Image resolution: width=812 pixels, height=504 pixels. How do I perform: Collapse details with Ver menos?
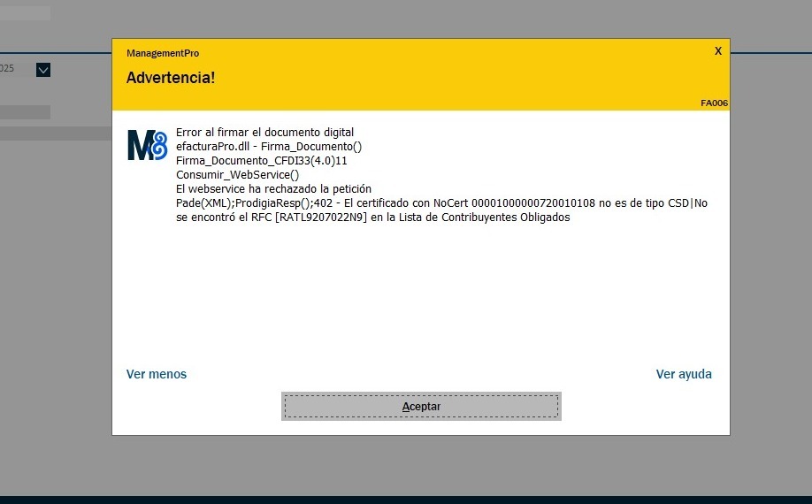tap(157, 374)
